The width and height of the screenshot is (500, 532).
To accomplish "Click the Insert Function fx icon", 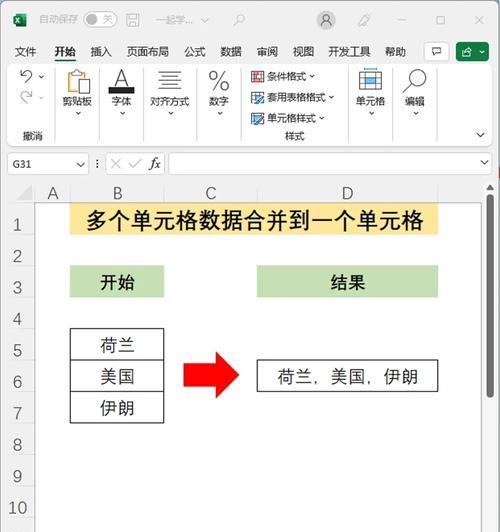I will point(155,164).
